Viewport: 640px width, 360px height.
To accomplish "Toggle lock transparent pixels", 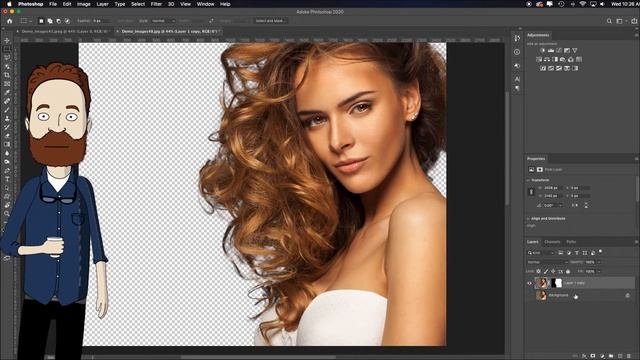I will [x=539, y=271].
